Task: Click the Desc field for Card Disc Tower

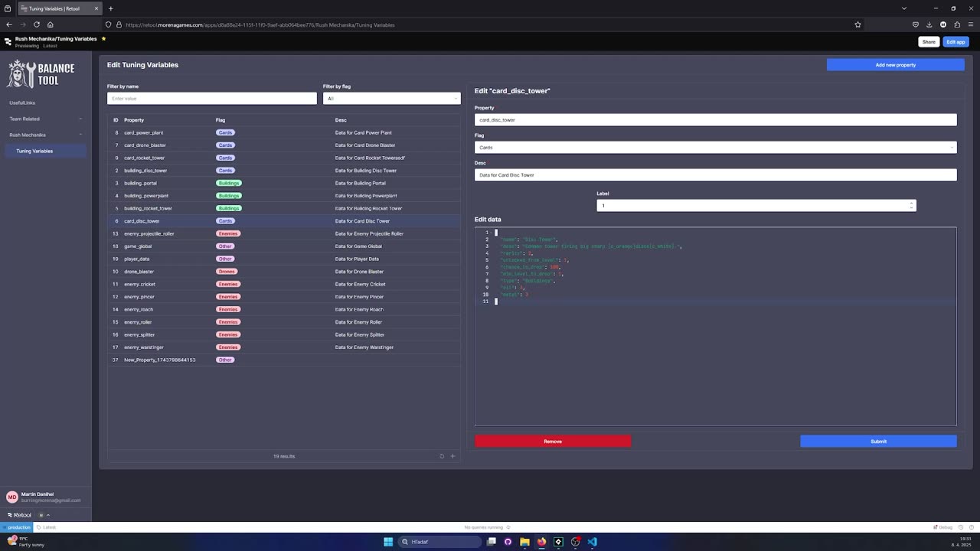Action: [716, 174]
